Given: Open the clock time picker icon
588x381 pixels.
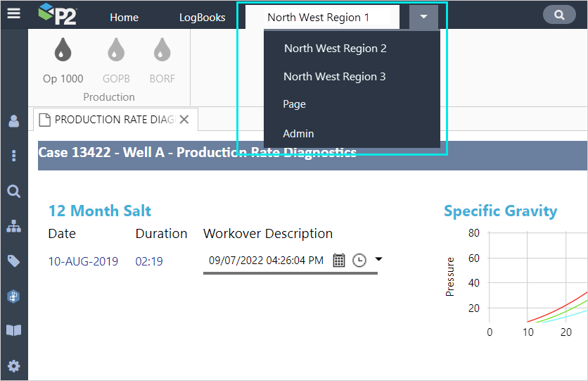Looking at the screenshot, I should [359, 261].
